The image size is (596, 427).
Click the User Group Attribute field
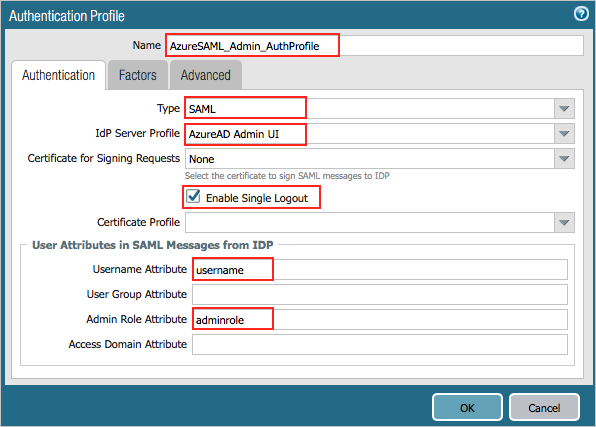(x=380, y=294)
